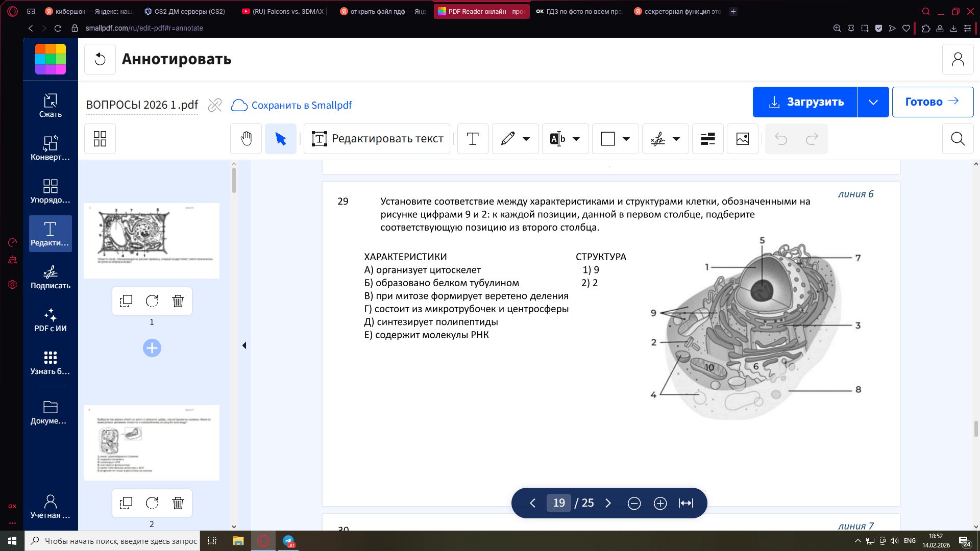
Task: Click Редактировать текст button
Action: pyautogui.click(x=377, y=139)
